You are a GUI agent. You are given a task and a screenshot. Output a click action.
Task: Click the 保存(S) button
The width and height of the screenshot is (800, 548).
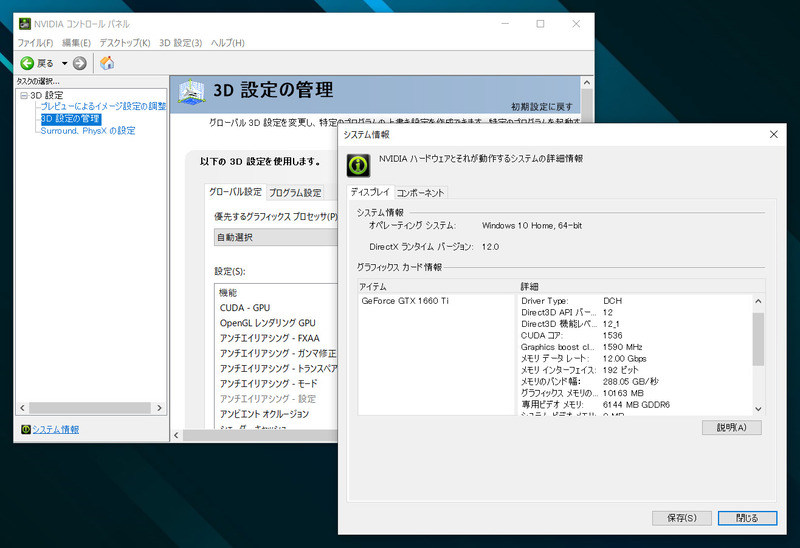(682, 518)
